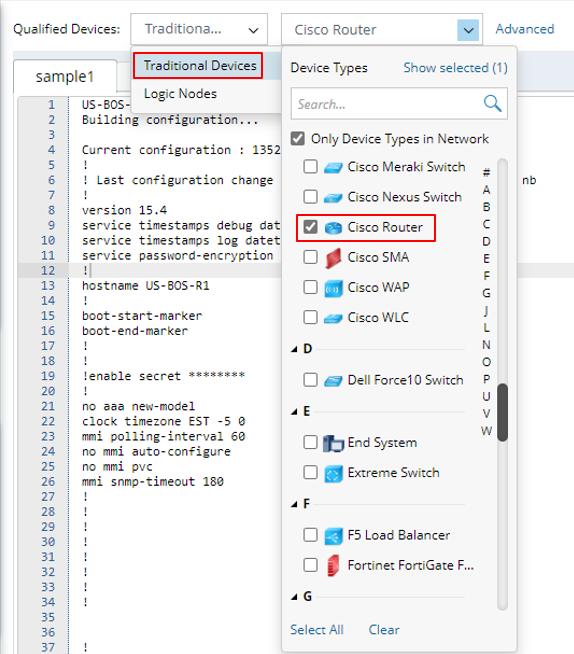Open the Traditional devices category dropdown
This screenshot has height=654, width=574.
(x=199, y=29)
